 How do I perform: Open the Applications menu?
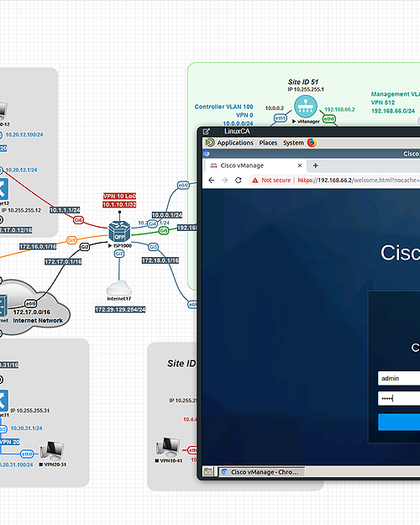(235, 143)
